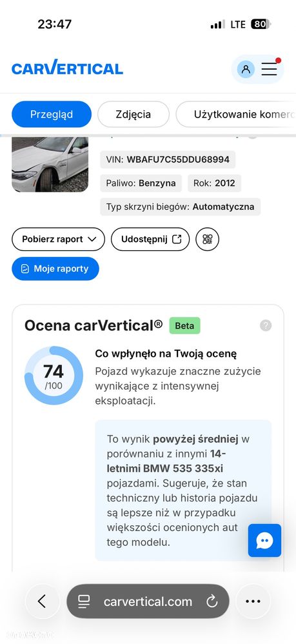The height and width of the screenshot is (644, 296).
Task: Select the Przegląd tab
Action: [52, 114]
